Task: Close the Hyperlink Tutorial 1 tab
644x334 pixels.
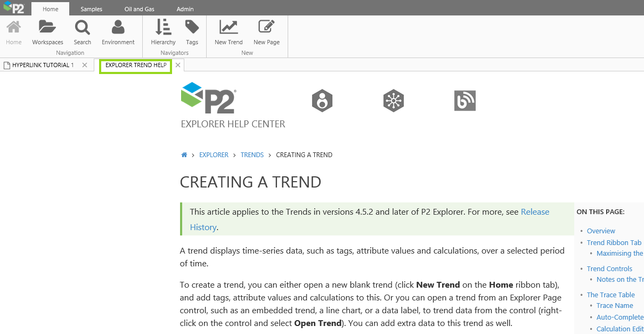Action: coord(85,65)
